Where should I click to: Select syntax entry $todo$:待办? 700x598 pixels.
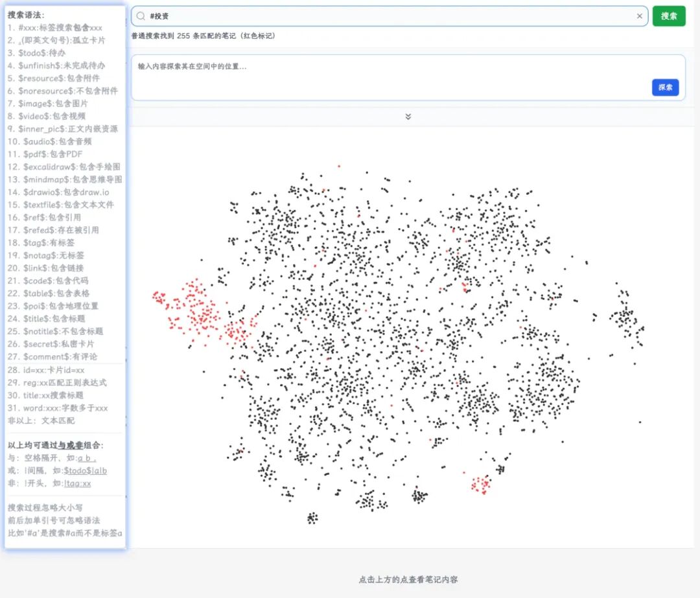tap(36, 52)
